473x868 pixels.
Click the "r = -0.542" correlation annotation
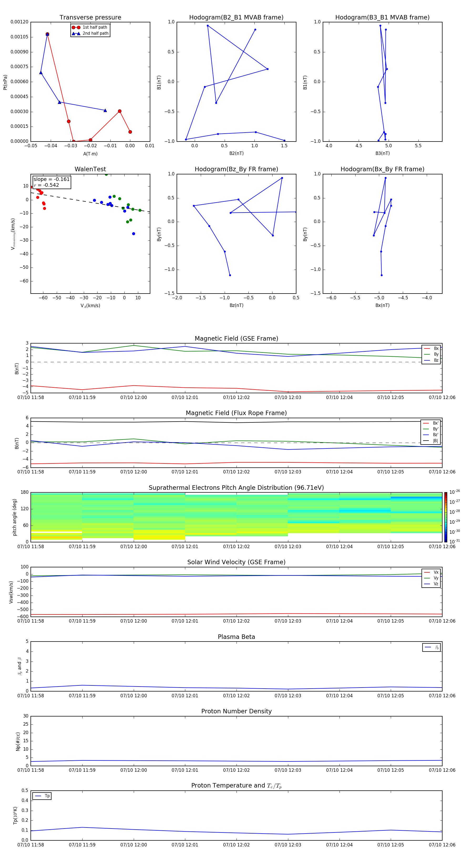[x=47, y=185]
